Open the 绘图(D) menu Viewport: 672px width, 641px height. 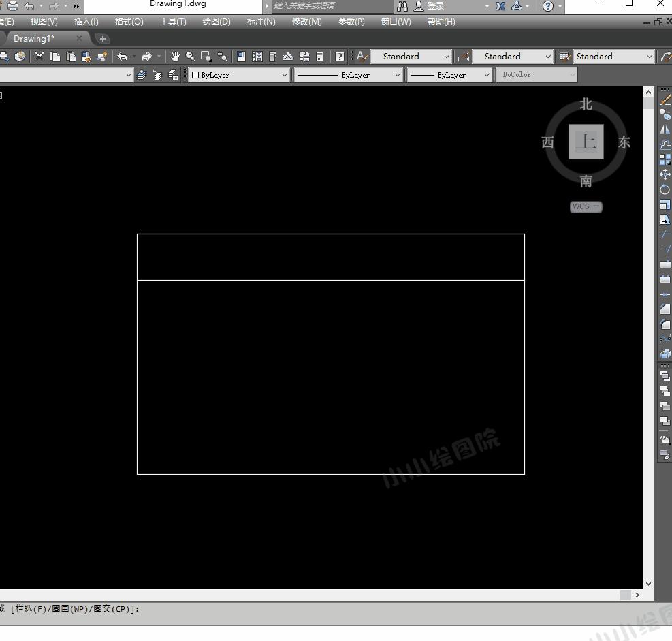click(217, 21)
